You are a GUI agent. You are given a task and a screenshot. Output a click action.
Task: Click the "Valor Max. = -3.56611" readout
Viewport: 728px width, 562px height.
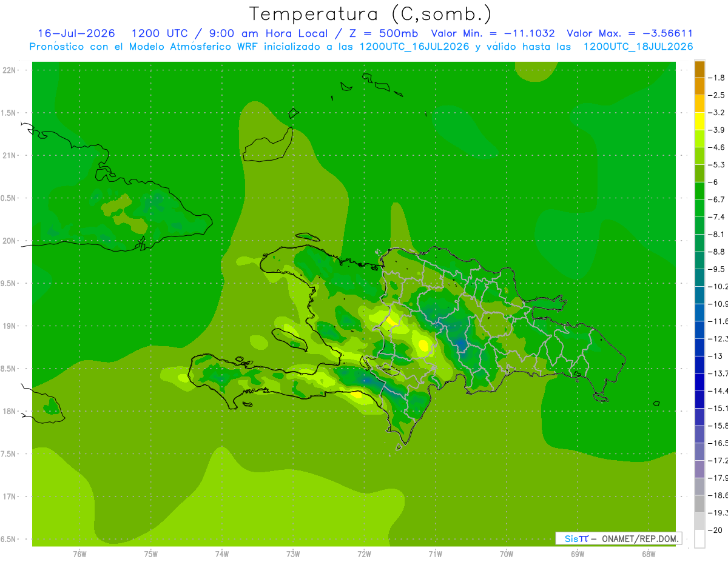630,33
